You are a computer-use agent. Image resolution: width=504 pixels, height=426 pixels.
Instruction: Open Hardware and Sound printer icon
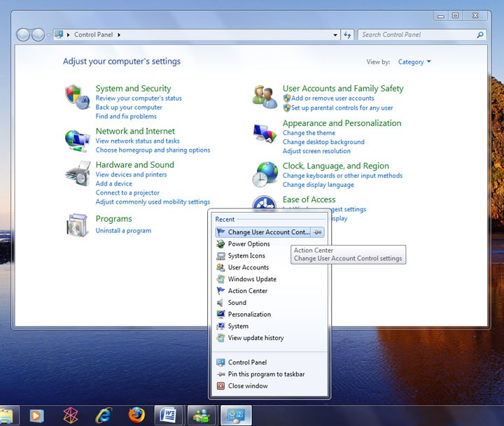tap(78, 173)
